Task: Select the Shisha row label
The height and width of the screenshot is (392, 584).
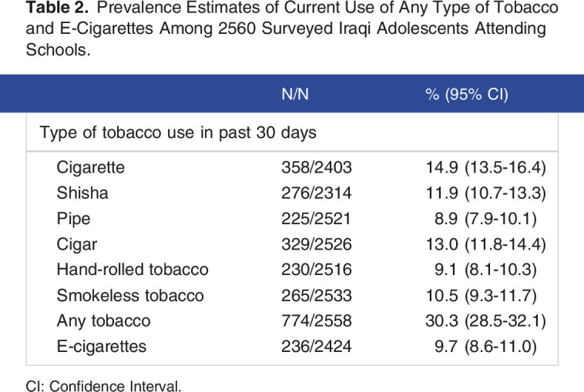Action: coord(82,193)
